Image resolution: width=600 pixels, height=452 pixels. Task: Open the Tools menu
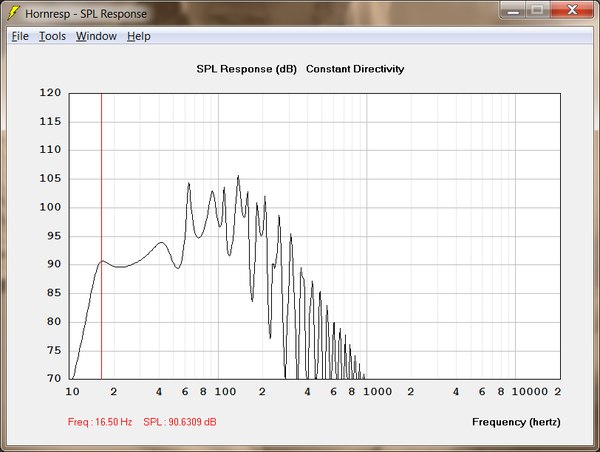(52, 36)
